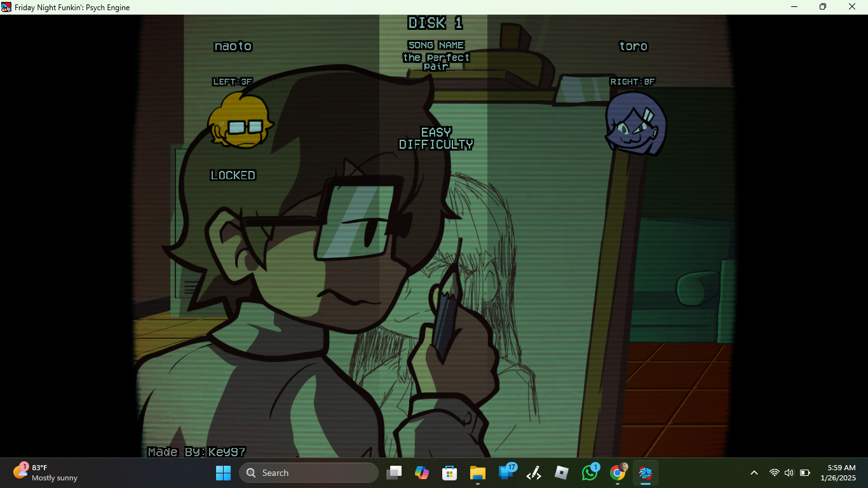Select the naoto yellow character head icon
868x488 pixels.
[x=241, y=120]
